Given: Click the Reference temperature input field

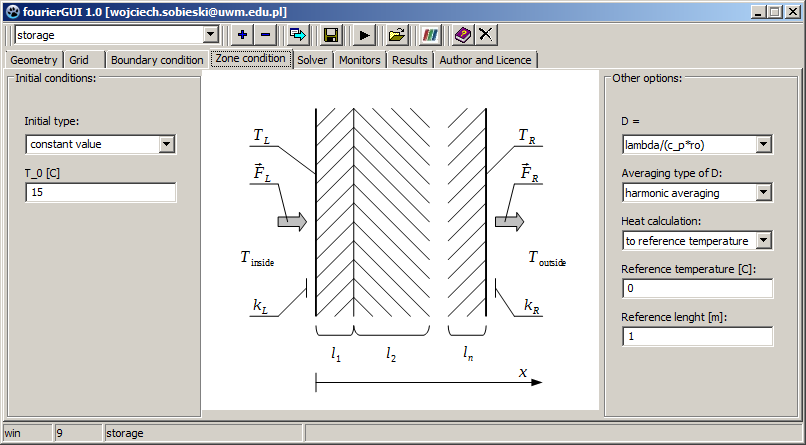Looking at the screenshot, I should (x=696, y=289).
